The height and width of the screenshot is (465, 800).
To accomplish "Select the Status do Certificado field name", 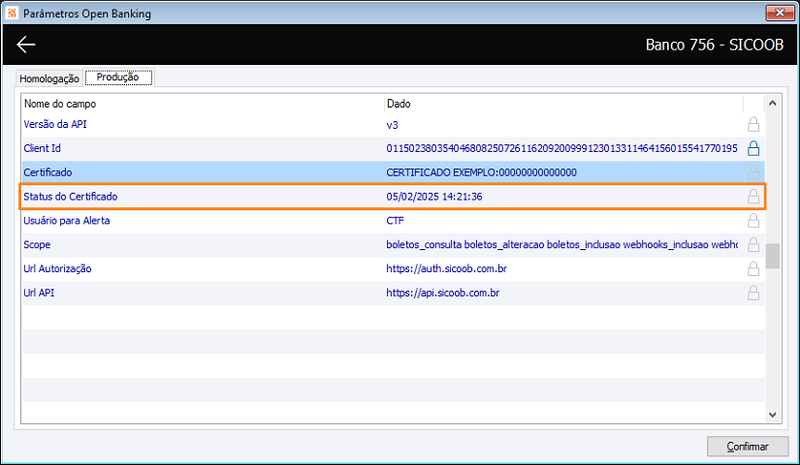I will (x=70, y=197).
